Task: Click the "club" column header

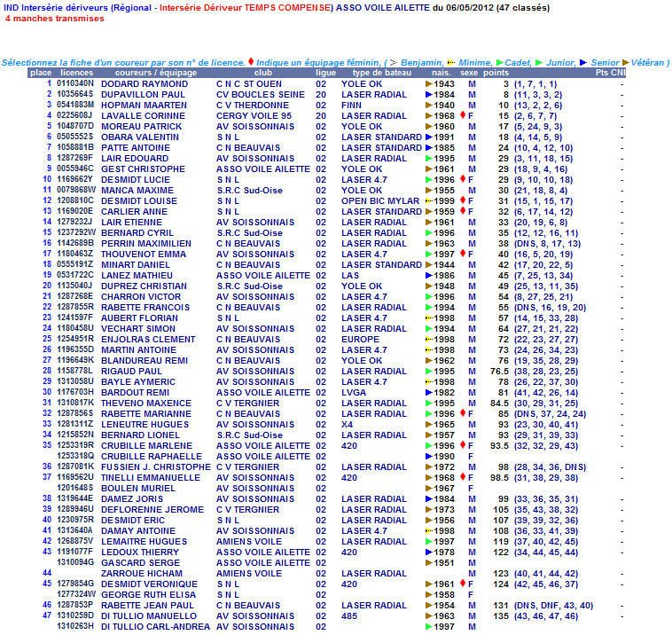Action: pyautogui.click(x=263, y=73)
